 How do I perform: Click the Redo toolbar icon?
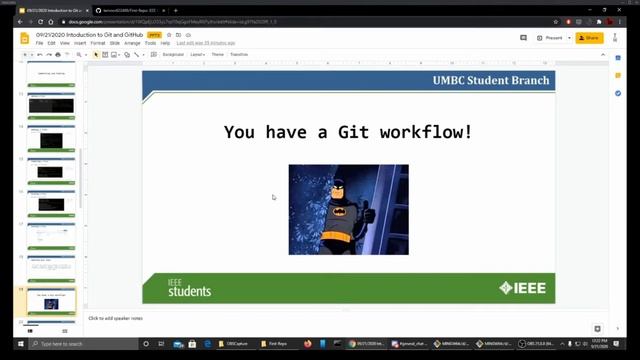(49, 55)
